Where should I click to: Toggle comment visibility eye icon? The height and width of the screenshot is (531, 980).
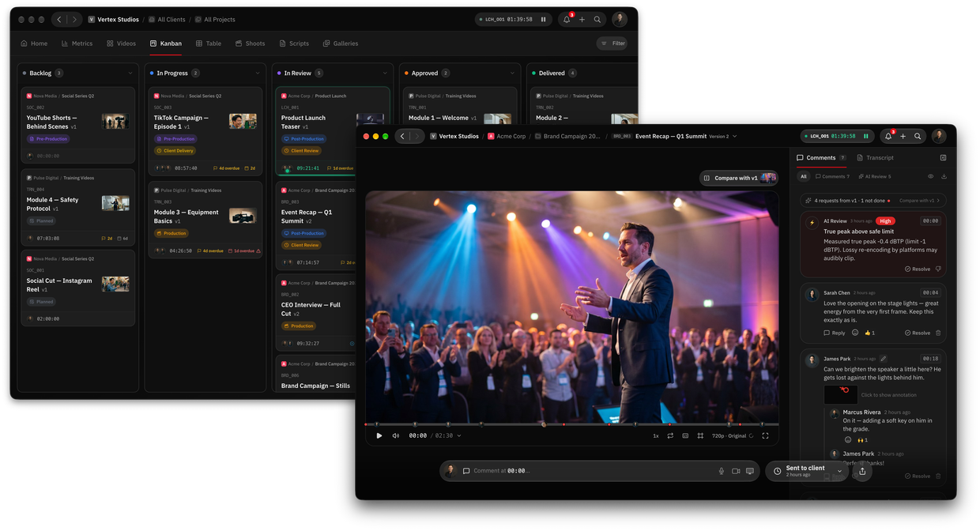930,176
